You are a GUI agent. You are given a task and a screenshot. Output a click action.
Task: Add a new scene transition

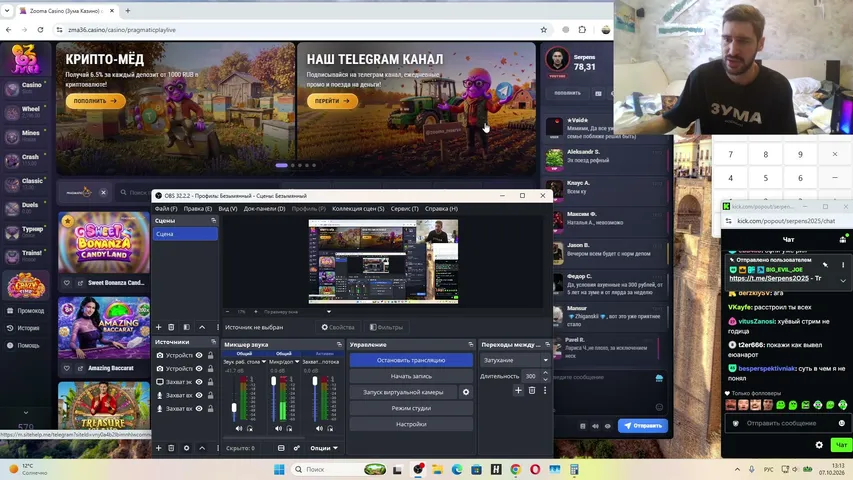point(518,390)
